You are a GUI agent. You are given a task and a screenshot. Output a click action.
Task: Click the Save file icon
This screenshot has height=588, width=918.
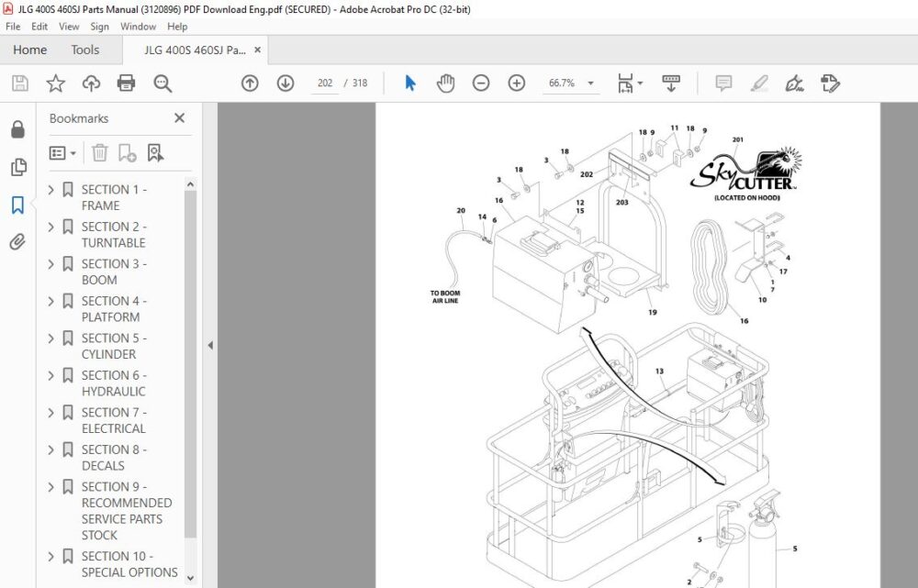[20, 83]
